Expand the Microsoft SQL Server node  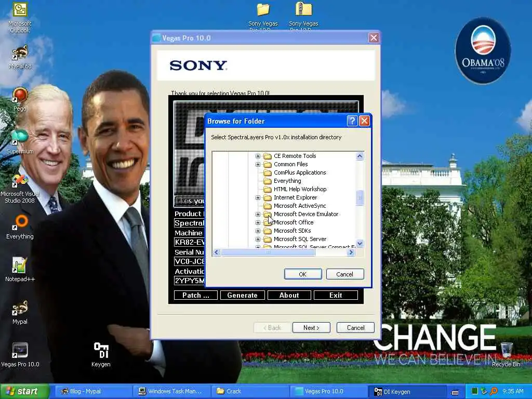point(258,239)
